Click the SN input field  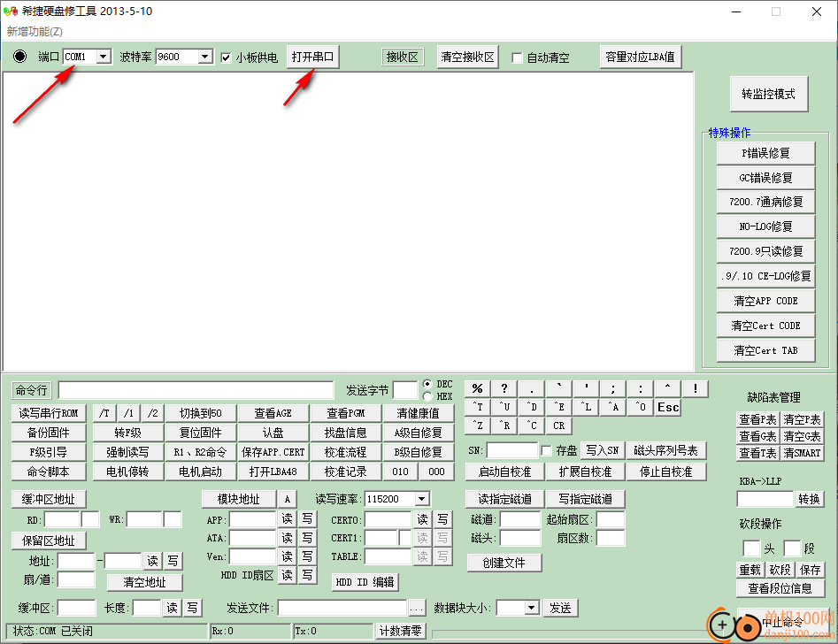(x=512, y=450)
